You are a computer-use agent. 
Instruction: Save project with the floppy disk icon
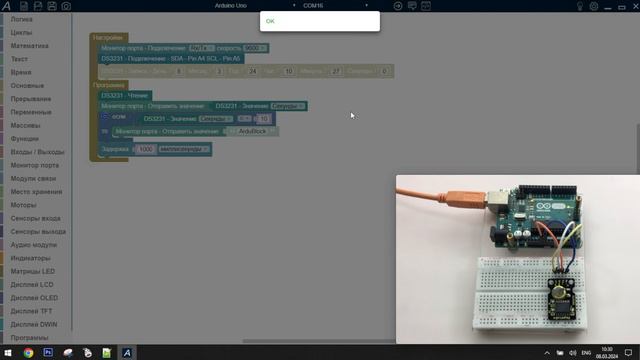pyautogui.click(x=52, y=6)
